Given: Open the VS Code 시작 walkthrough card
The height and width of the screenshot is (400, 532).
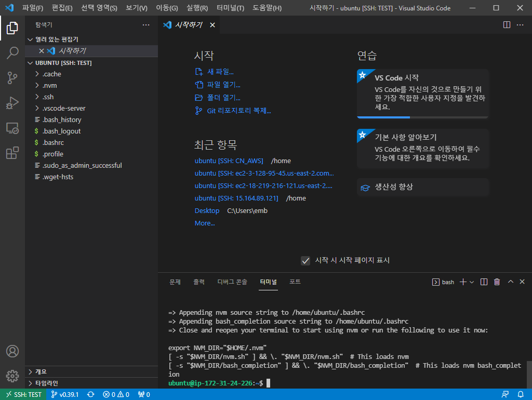Looking at the screenshot, I should point(423,93).
